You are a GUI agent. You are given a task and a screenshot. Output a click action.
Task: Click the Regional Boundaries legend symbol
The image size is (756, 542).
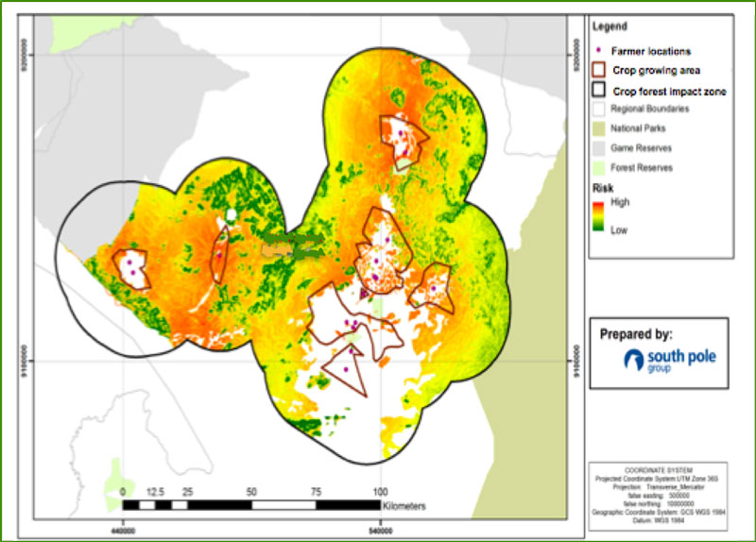coord(599,110)
